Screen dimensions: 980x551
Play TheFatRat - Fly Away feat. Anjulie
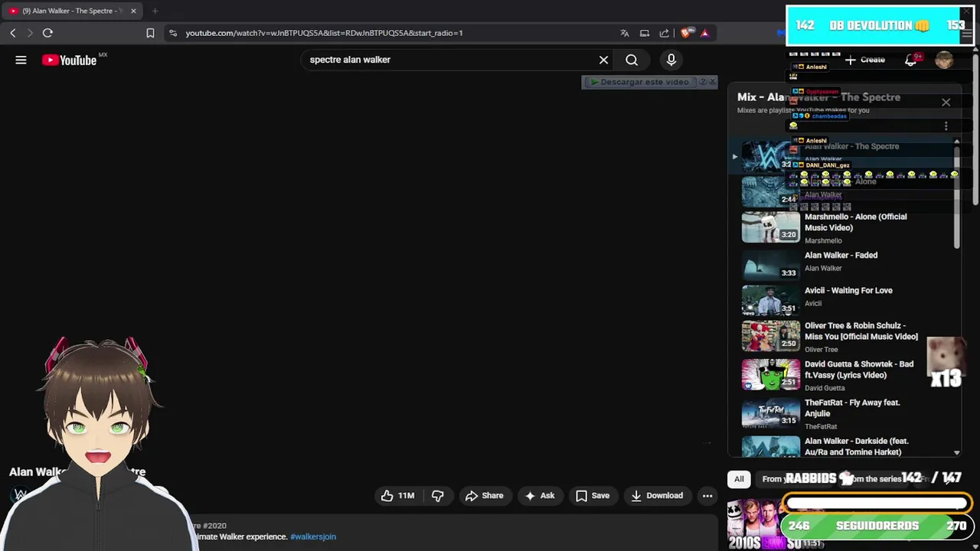(852, 408)
